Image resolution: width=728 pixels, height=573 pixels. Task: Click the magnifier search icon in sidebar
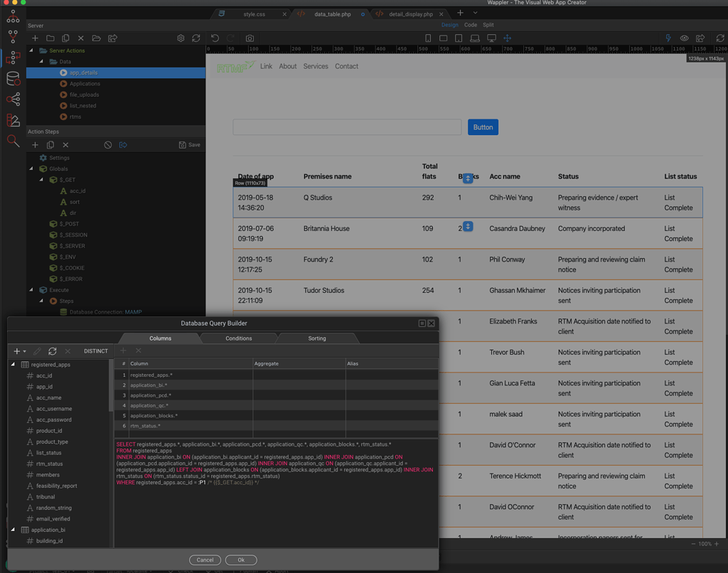[13, 141]
